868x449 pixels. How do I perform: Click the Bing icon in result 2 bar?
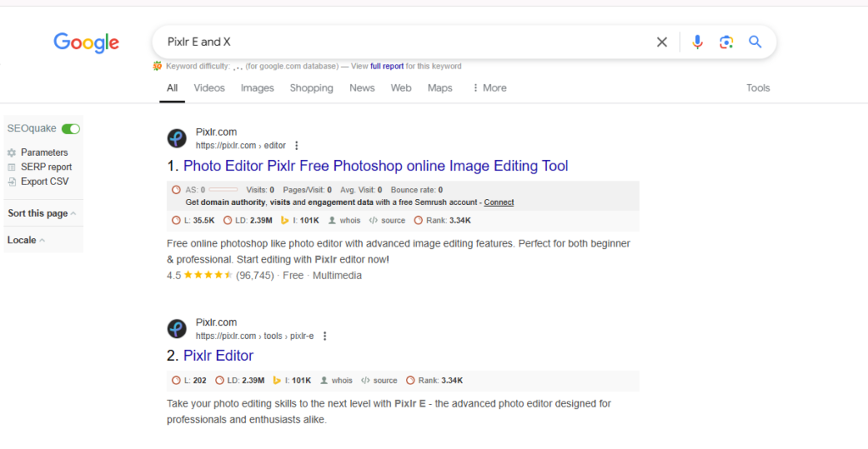(277, 380)
